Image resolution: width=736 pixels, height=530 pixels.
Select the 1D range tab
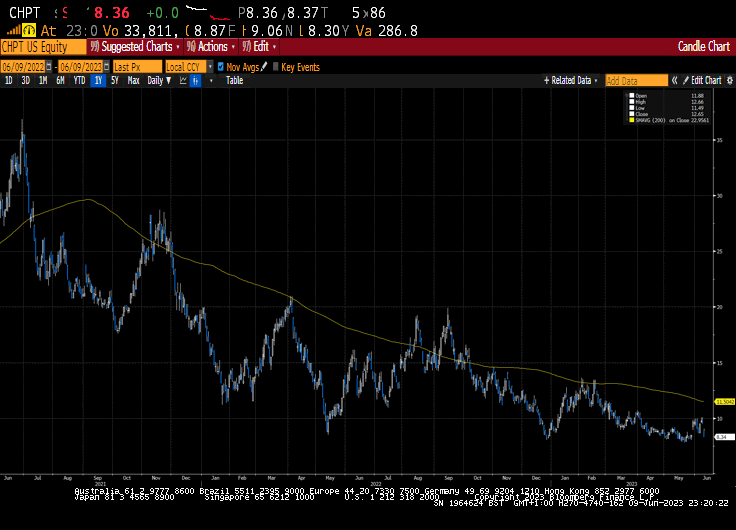(9, 81)
